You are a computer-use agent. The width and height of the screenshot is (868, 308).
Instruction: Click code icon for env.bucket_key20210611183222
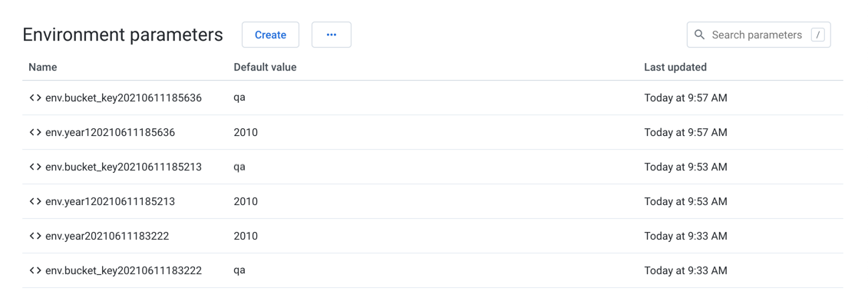pyautogui.click(x=35, y=270)
